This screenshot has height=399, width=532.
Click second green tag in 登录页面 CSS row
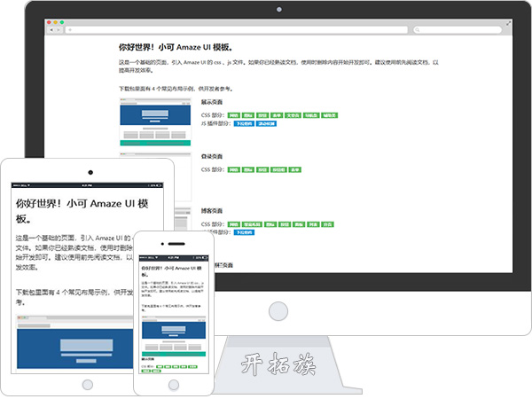tap(248, 169)
